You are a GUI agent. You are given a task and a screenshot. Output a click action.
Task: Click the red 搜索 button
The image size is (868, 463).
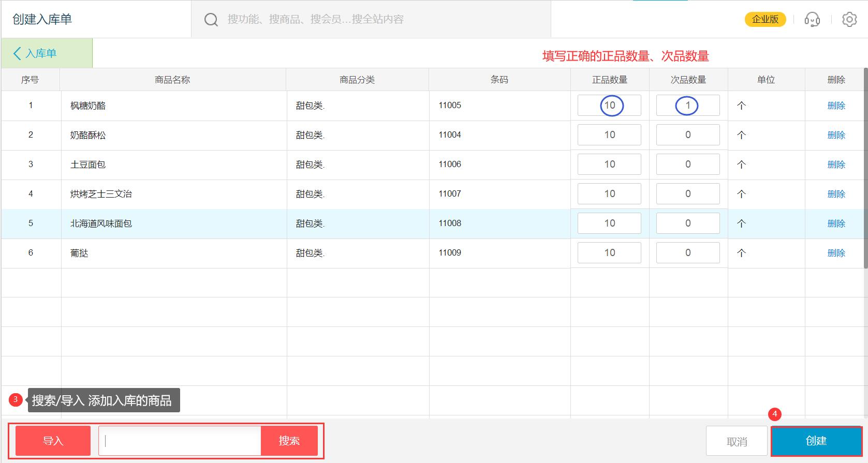[289, 441]
